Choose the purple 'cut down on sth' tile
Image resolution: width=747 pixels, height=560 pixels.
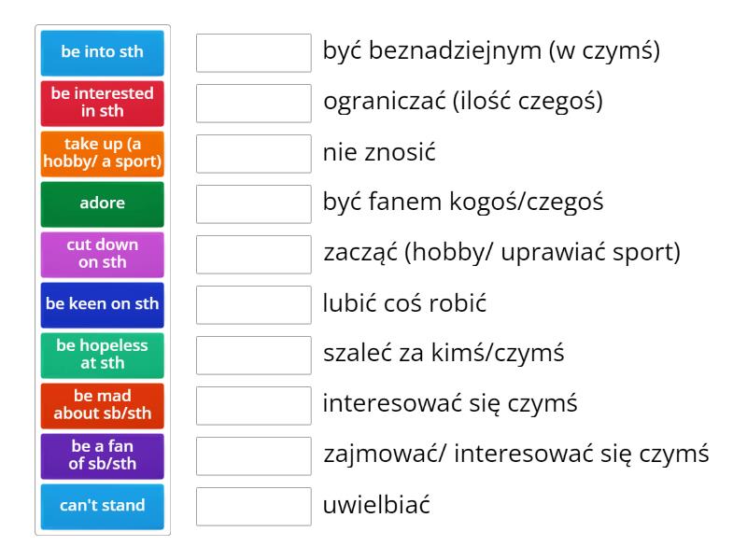pos(103,255)
